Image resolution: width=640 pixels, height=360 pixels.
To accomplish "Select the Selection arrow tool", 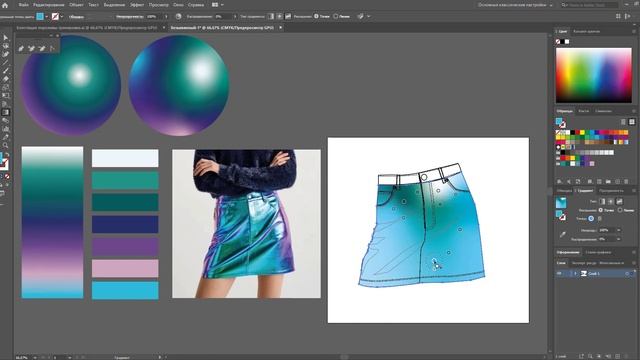I will 5,38.
